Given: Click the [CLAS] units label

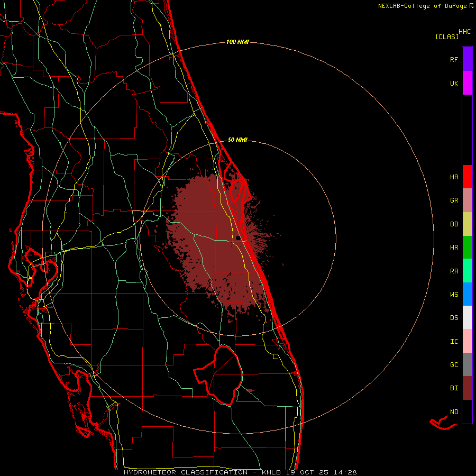Looking at the screenshot, I should [447, 37].
